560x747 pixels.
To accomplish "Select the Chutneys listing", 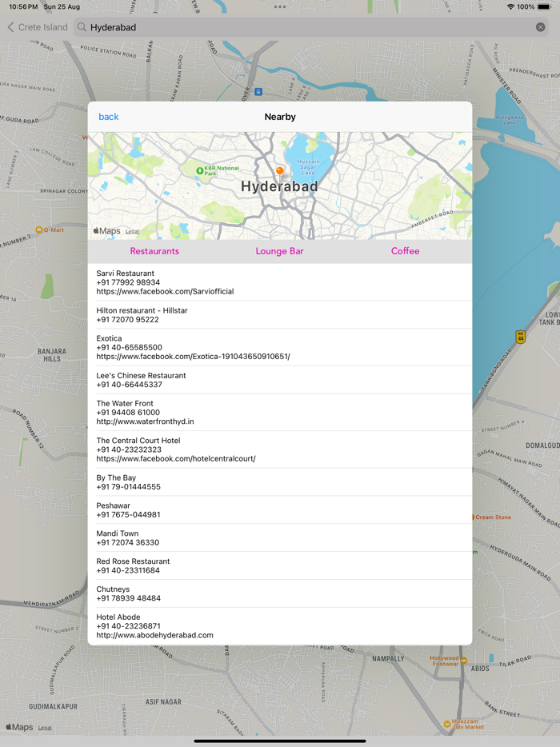I will point(280,593).
